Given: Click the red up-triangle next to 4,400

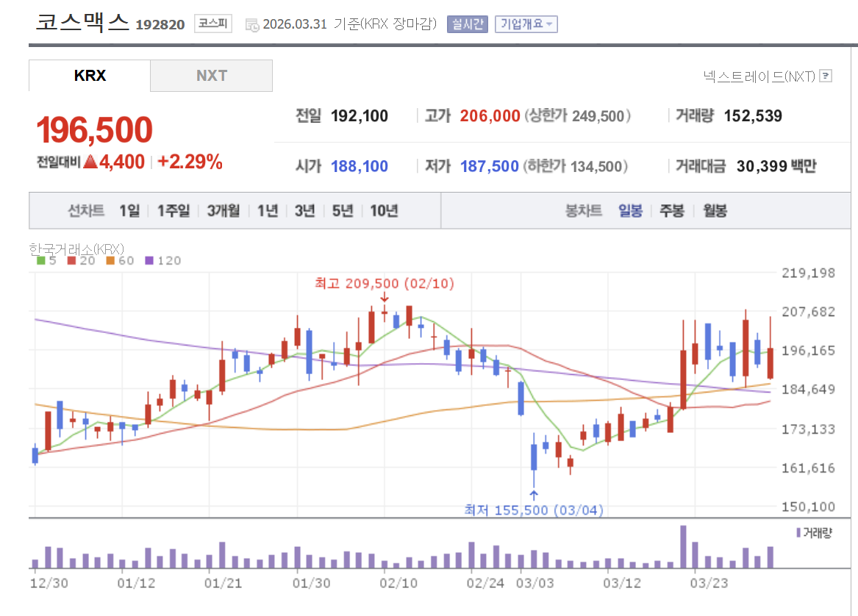Looking at the screenshot, I should pos(90,162).
